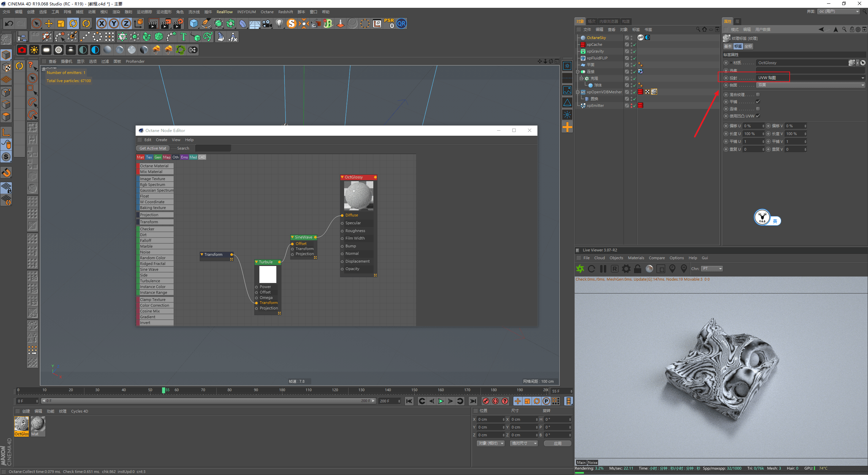Click the Octane shuffle arrows icon
The width and height of the screenshot is (868, 475).
click(193, 50)
